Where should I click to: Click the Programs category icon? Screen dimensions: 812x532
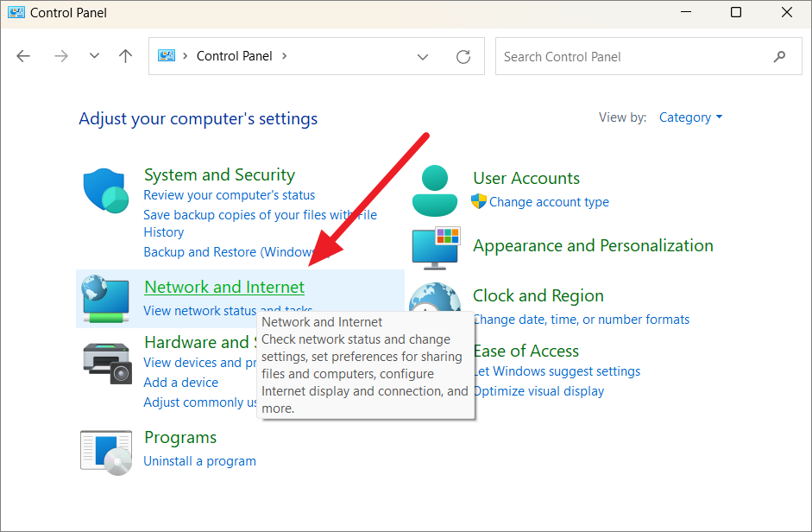[105, 452]
